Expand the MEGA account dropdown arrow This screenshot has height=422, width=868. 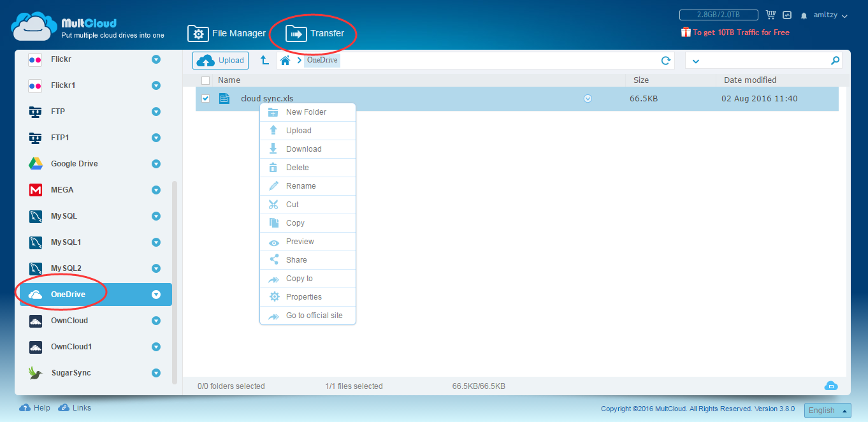(156, 190)
